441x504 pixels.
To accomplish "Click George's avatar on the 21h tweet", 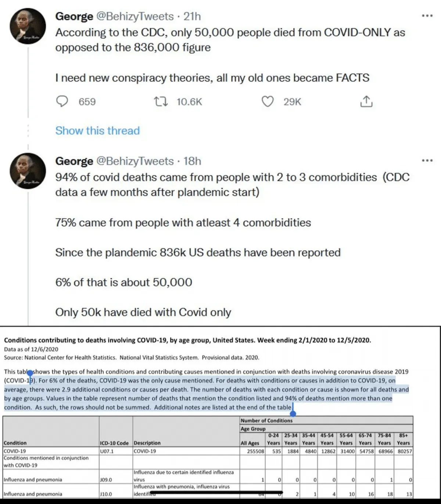I will tap(28, 26).
